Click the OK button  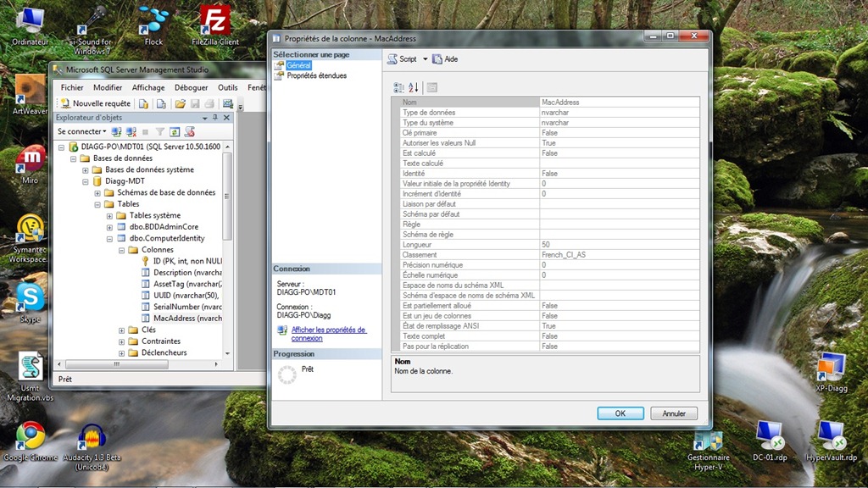pyautogui.click(x=620, y=413)
